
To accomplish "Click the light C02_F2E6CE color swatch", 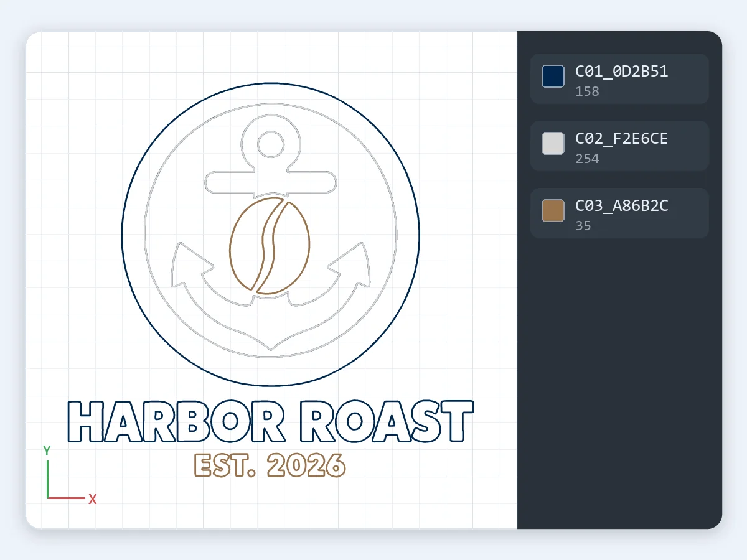I will click(x=553, y=143).
